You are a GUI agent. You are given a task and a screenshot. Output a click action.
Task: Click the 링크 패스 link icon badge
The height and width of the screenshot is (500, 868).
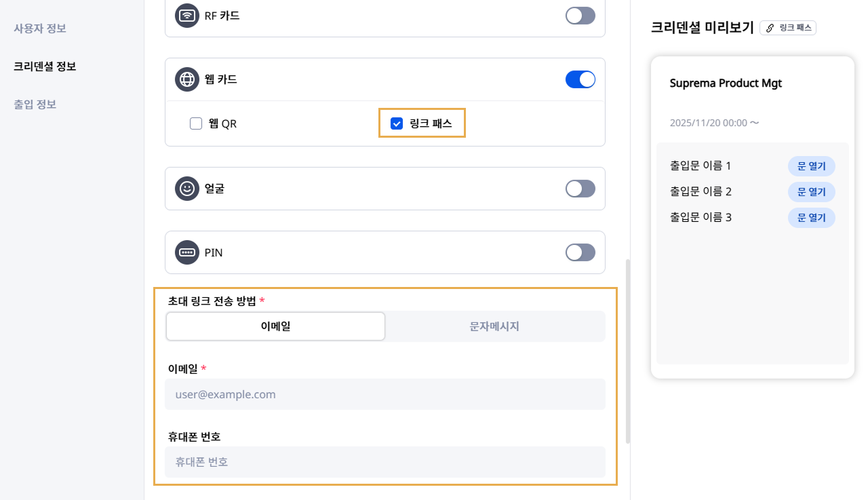click(x=788, y=28)
